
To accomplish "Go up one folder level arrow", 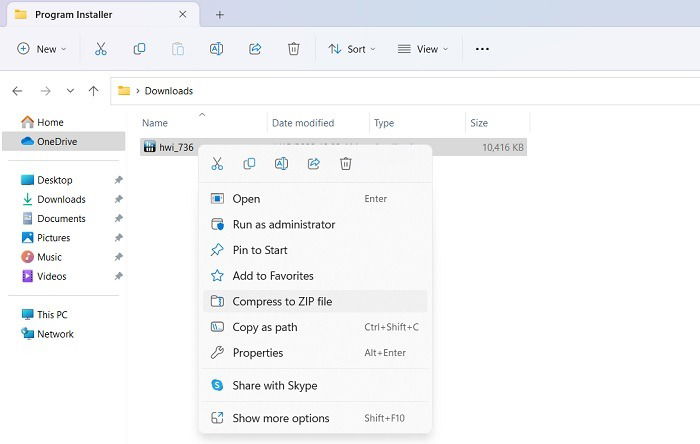I will click(93, 91).
